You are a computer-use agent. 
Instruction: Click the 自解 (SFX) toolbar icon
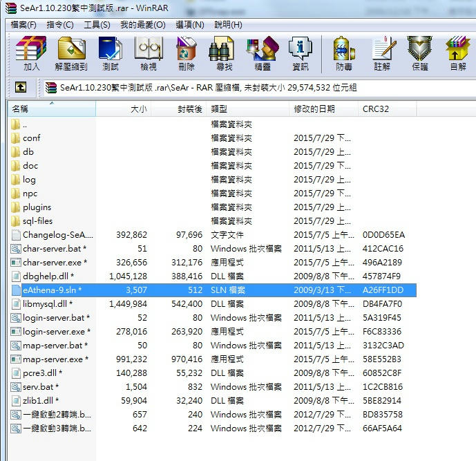pos(458,48)
